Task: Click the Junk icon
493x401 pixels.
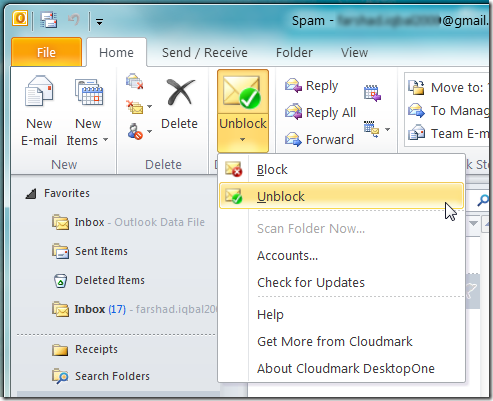Action: [x=135, y=131]
